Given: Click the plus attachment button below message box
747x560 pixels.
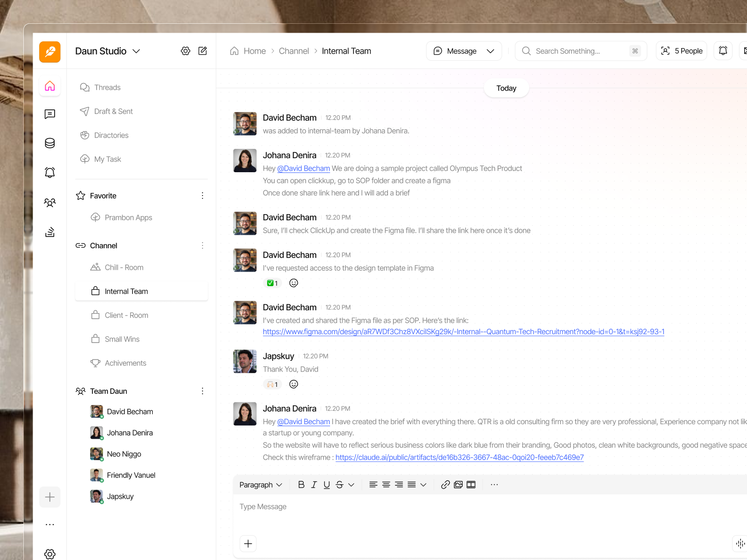Looking at the screenshot, I should pyautogui.click(x=248, y=544).
